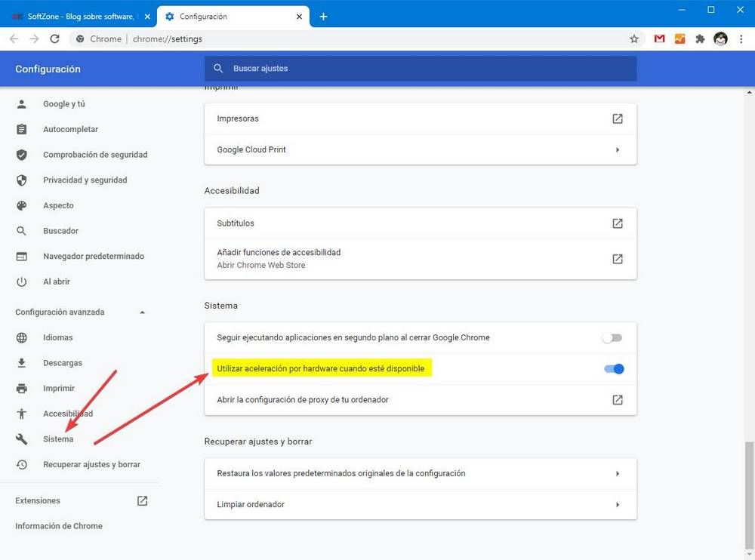The height and width of the screenshot is (560, 755).
Task: Expand Google Cloud Print options
Action: (x=617, y=149)
